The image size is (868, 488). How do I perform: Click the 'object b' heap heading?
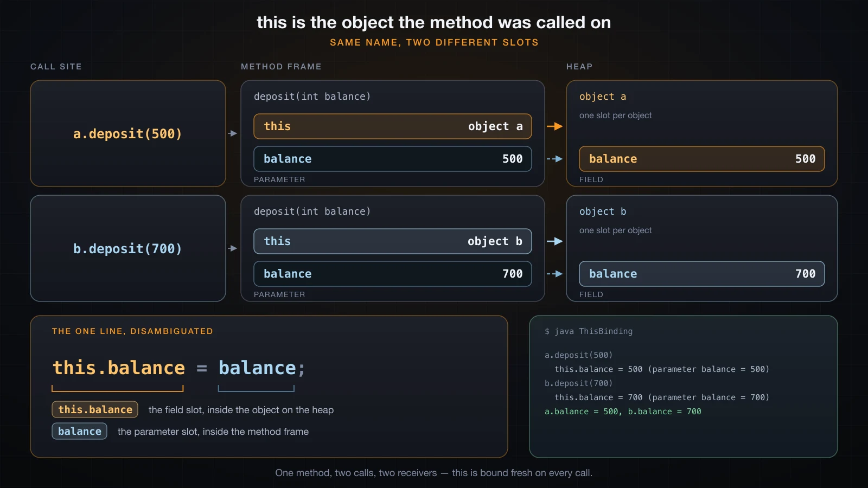click(603, 211)
